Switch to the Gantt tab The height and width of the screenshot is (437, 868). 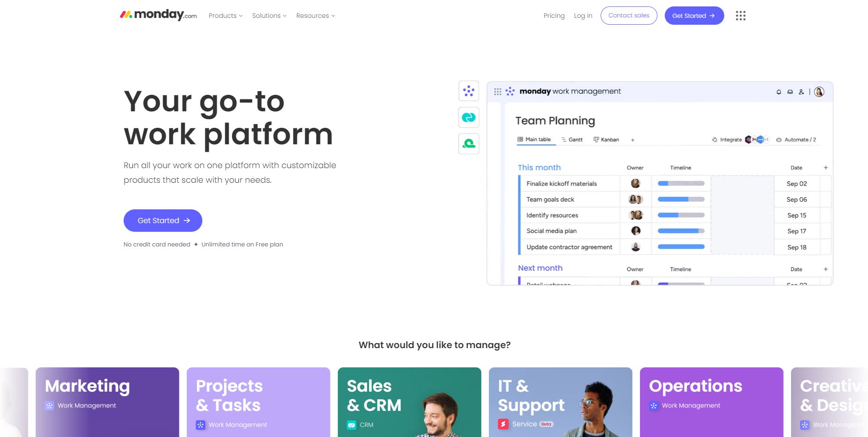coord(572,140)
